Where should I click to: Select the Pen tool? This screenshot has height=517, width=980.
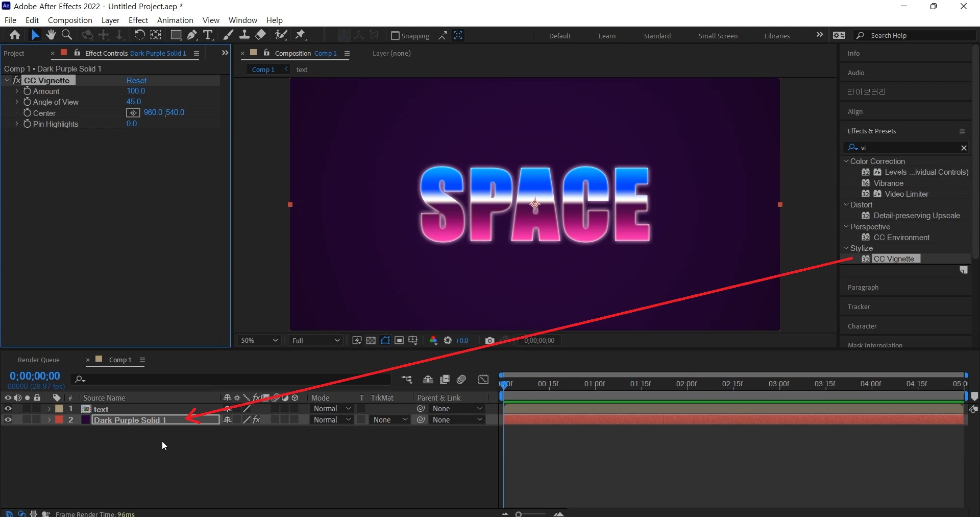coord(192,35)
